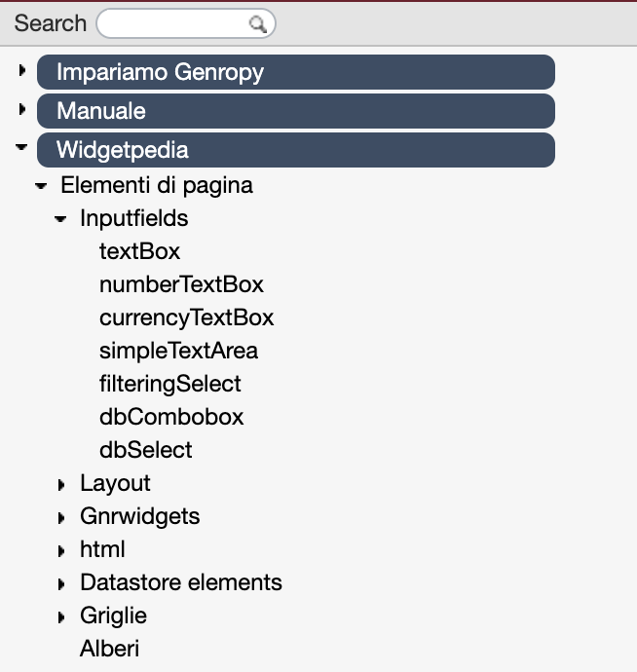The height and width of the screenshot is (672, 637).
Task: Expand the html node arrow
Action: coord(61,550)
